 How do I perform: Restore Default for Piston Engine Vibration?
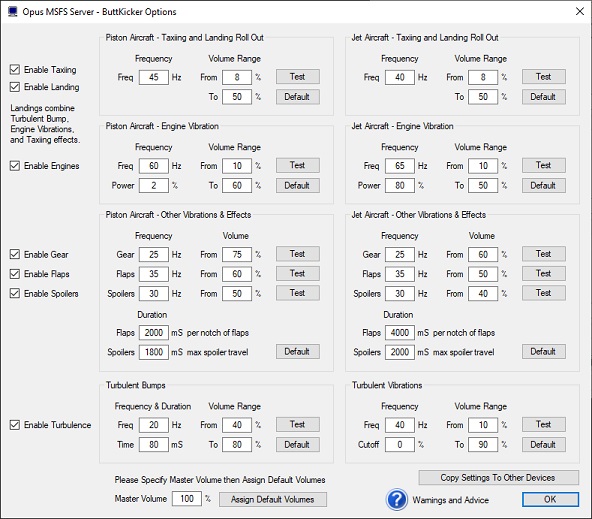coord(298,185)
